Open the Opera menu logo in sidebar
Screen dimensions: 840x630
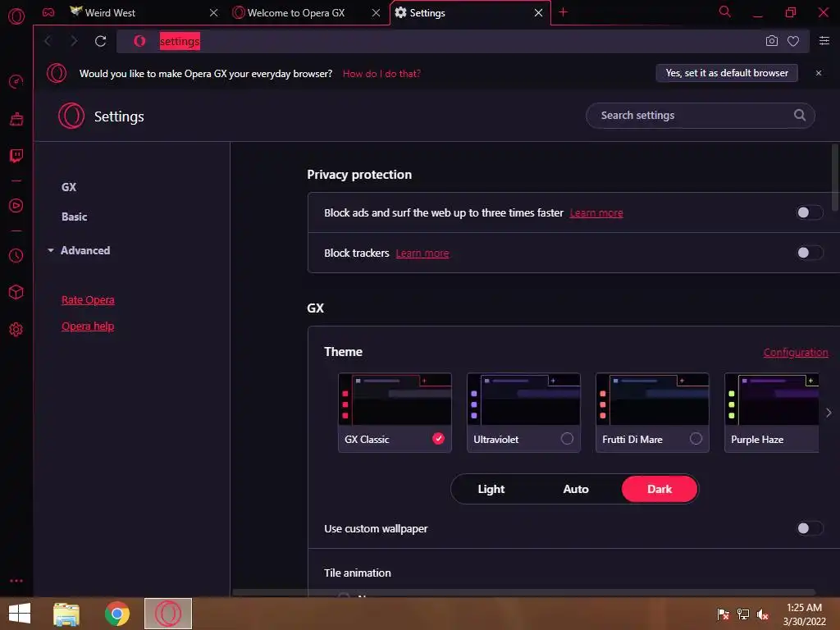click(16, 16)
